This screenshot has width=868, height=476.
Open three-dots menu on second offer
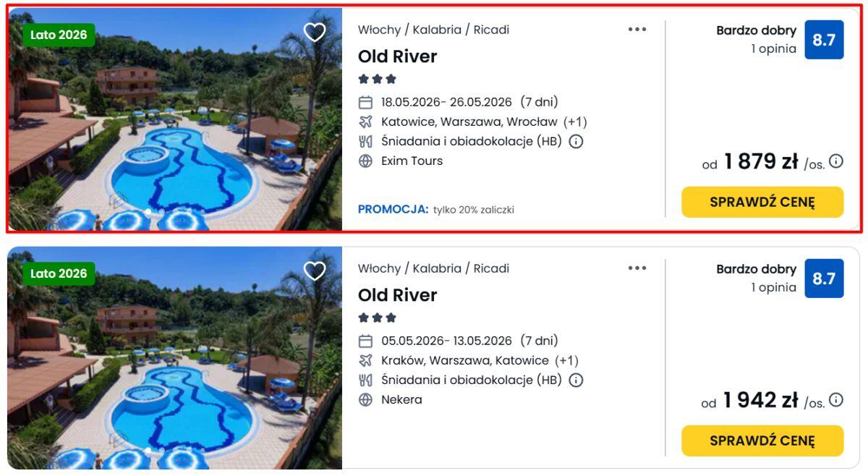click(x=637, y=268)
